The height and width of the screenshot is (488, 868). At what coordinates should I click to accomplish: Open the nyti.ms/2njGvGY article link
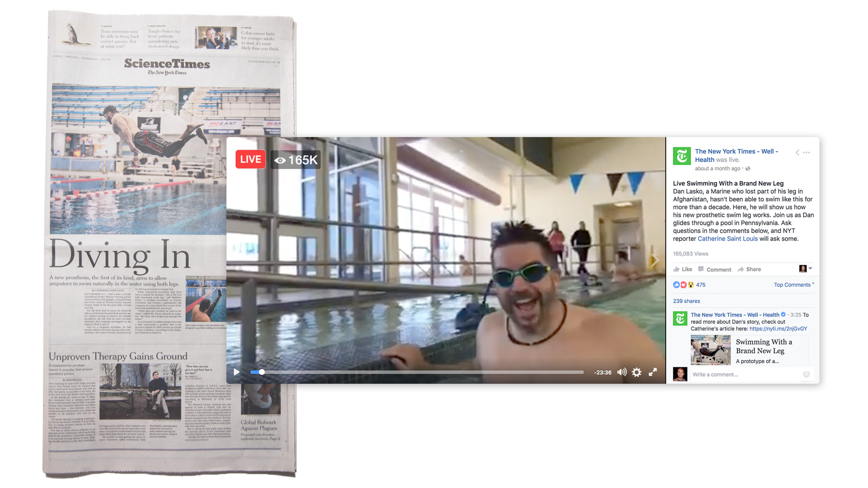pyautogui.click(x=778, y=329)
